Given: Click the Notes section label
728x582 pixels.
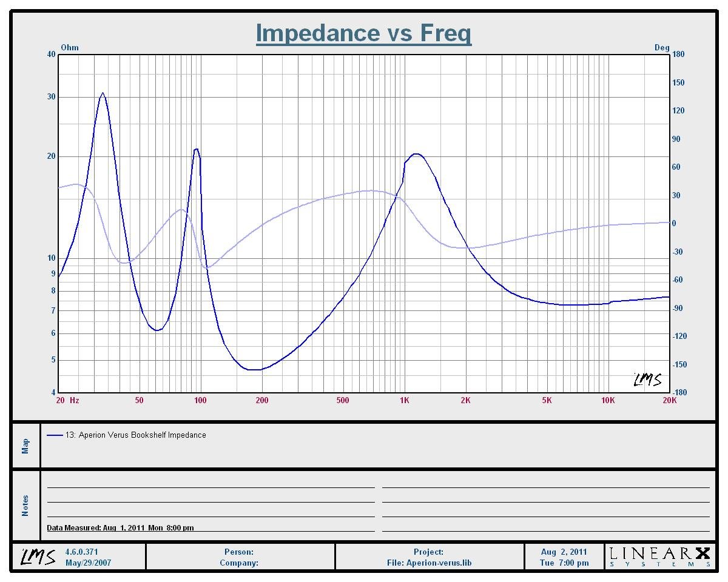Looking at the screenshot, I should coord(25,506).
